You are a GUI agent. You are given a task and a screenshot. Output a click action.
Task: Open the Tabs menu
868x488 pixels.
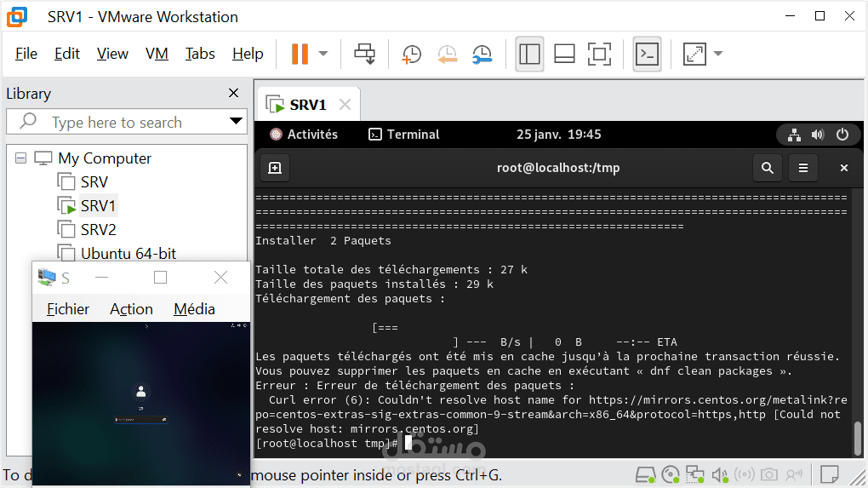pos(200,54)
